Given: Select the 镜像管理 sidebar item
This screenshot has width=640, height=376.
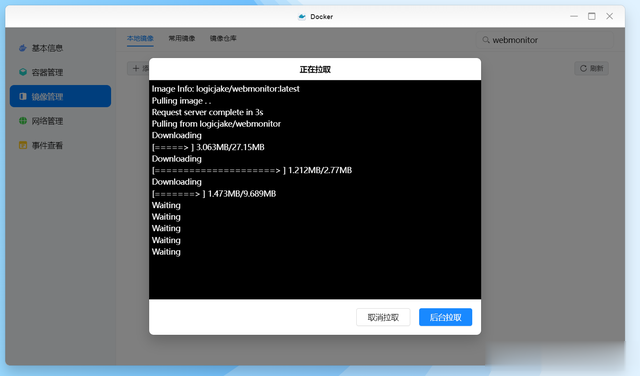Looking at the screenshot, I should pyautogui.click(x=60, y=96).
